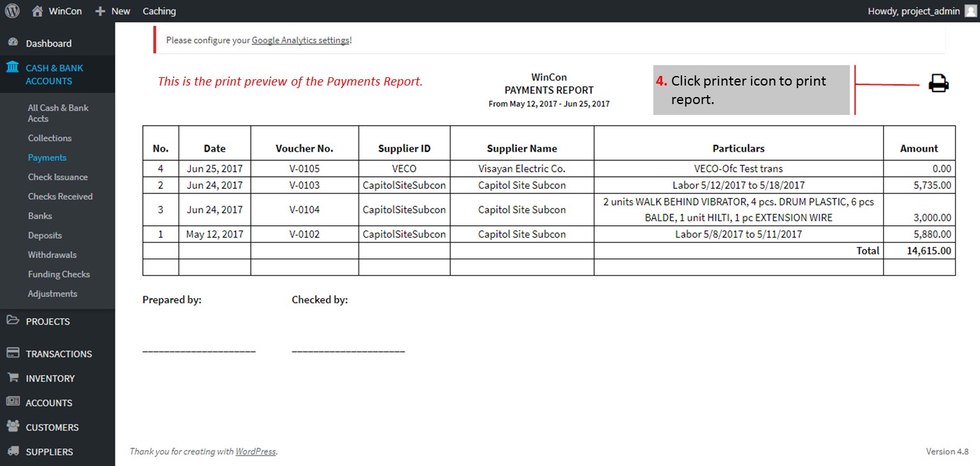Open the WordPress footer link

(x=255, y=451)
